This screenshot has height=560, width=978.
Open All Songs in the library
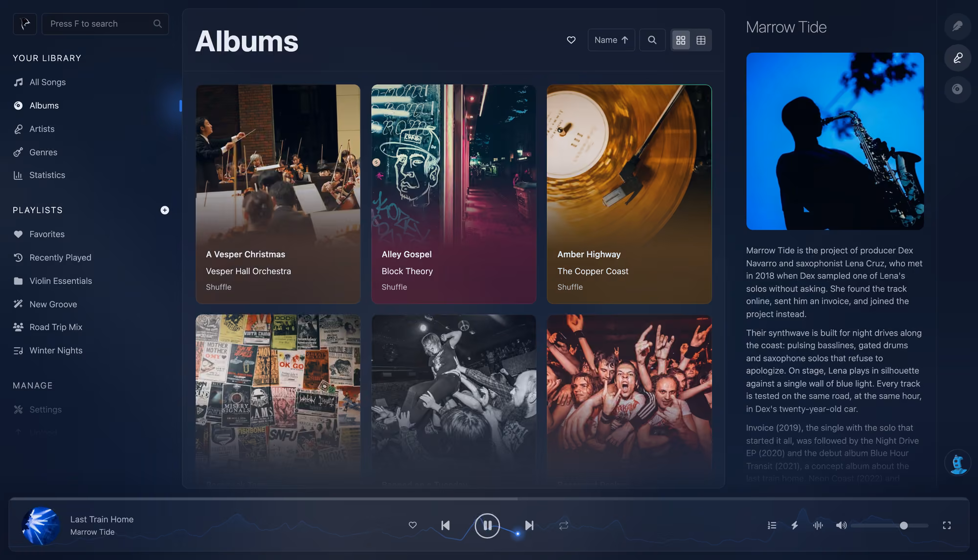(x=47, y=82)
